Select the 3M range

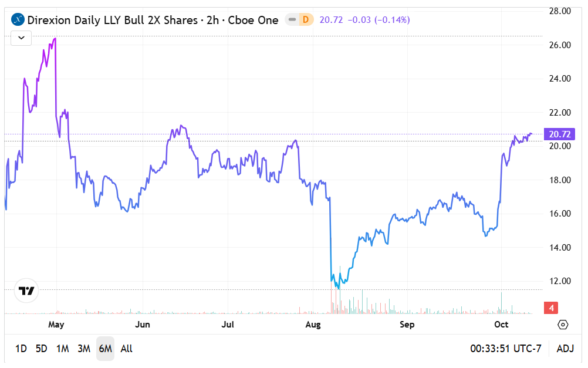pos(84,349)
